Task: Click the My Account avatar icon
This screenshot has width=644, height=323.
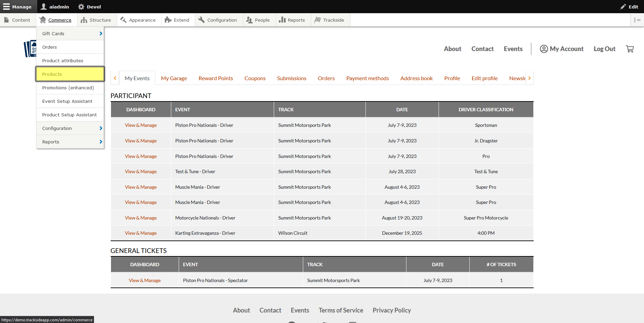Action: tap(544, 49)
